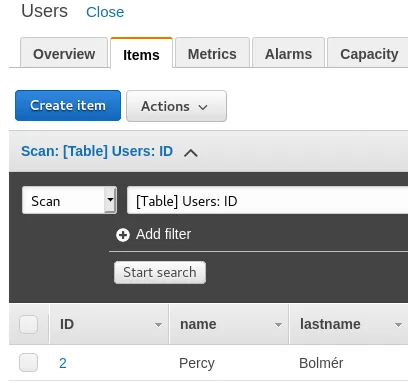408x383 pixels.
Task: Open item with ID 2
Action: point(63,363)
